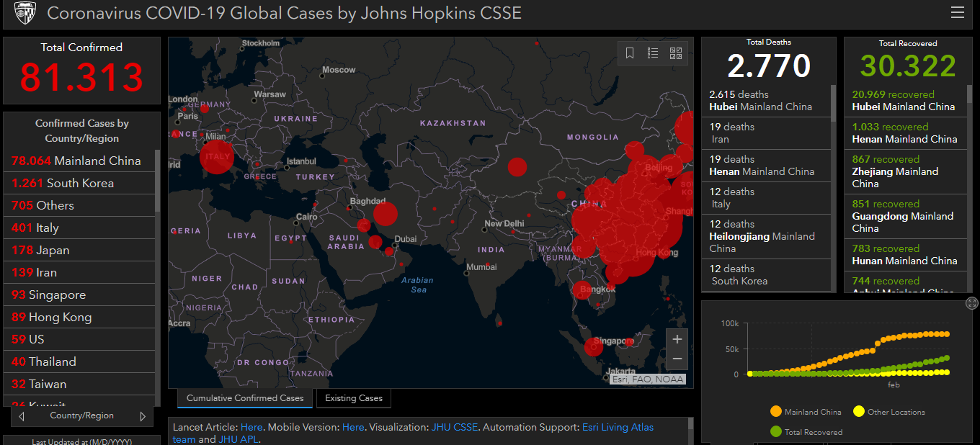Select 20.969 recovered Hubei entry
The height and width of the screenshot is (445, 980).
[x=905, y=101]
